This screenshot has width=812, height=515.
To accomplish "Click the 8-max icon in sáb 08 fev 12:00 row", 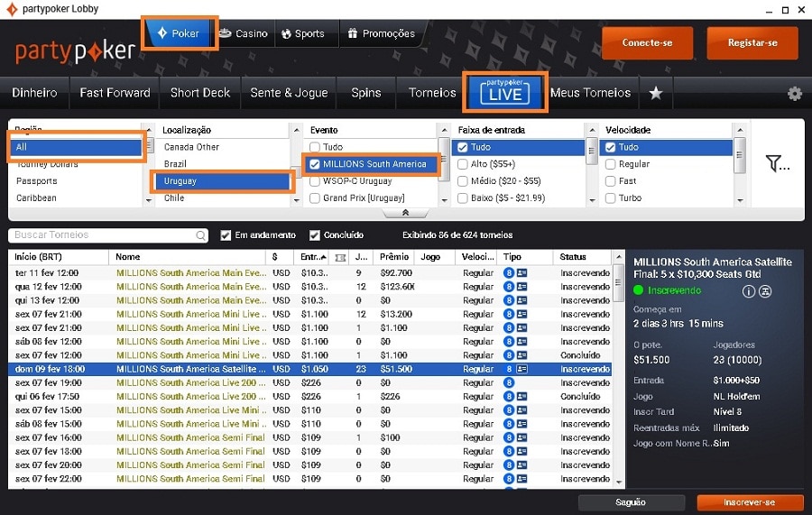I will (509, 342).
